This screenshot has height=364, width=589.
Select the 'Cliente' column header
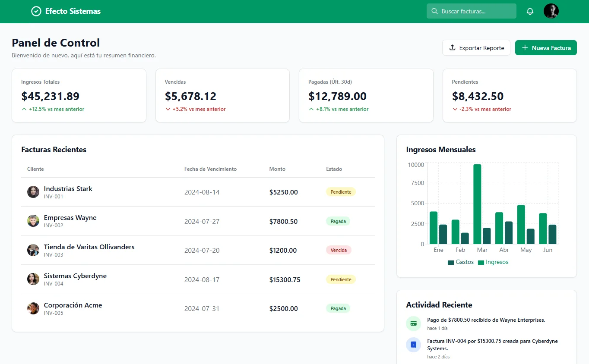(x=35, y=169)
